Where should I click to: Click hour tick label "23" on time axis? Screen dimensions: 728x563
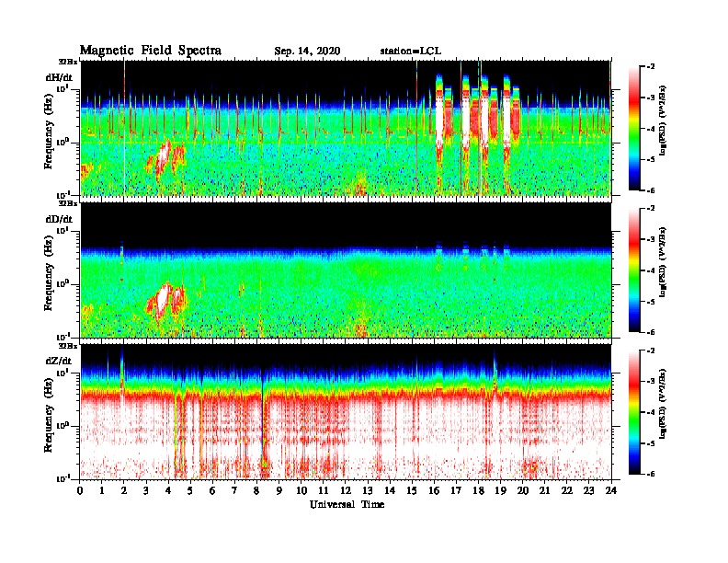[x=589, y=491]
